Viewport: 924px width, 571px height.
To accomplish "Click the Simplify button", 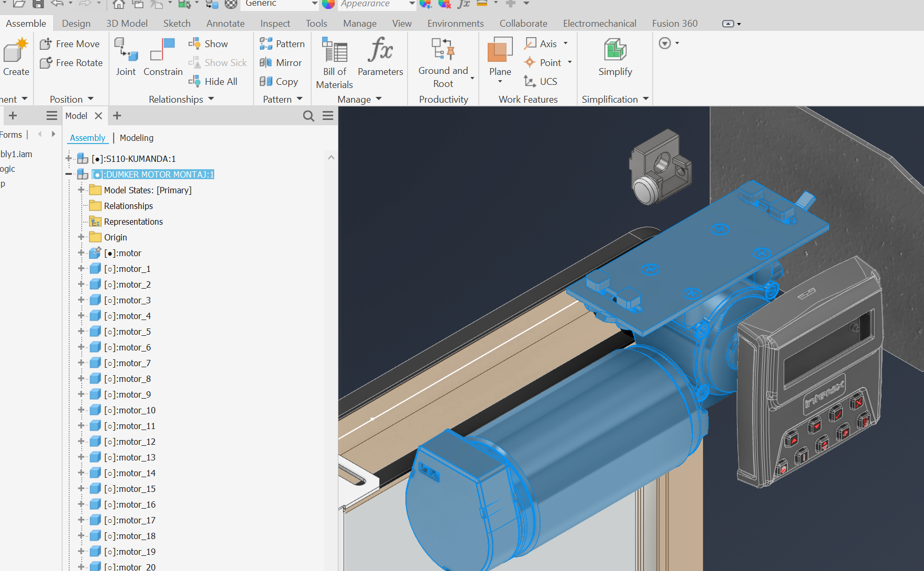I will click(x=614, y=58).
